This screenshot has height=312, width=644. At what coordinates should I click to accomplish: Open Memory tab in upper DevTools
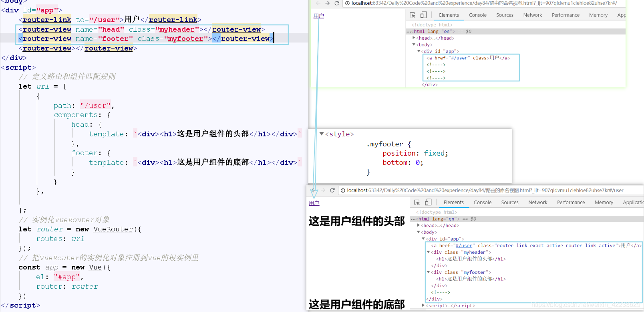click(598, 15)
